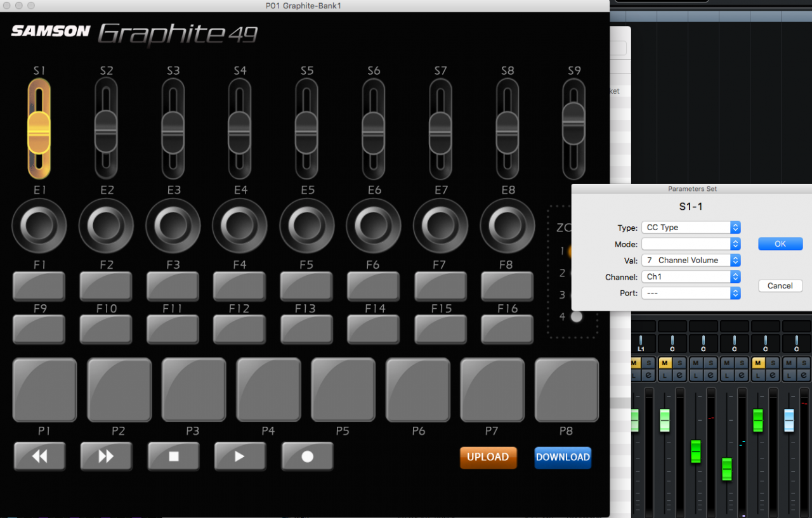Select the F14 function button
Image resolution: width=812 pixels, height=518 pixels.
tap(374, 329)
